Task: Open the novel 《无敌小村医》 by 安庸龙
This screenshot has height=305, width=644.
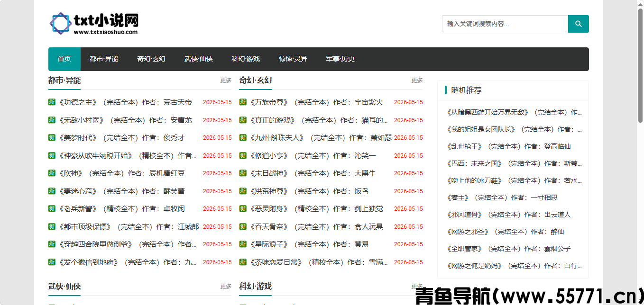Action: pos(125,120)
